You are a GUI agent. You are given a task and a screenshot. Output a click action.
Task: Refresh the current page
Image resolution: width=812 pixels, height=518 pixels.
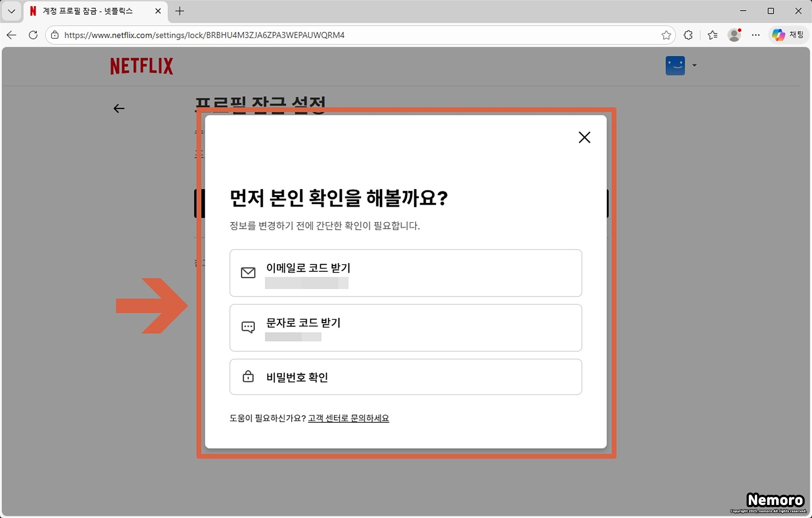pyautogui.click(x=33, y=35)
